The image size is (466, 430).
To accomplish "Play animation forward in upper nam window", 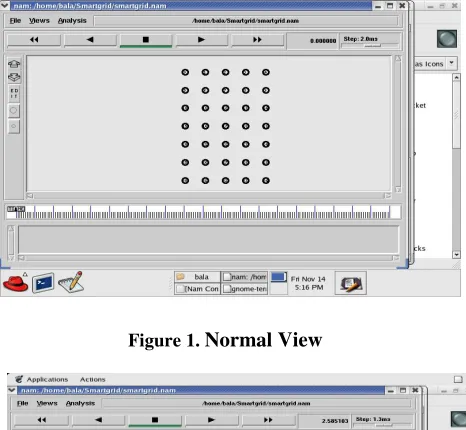I will [201, 40].
